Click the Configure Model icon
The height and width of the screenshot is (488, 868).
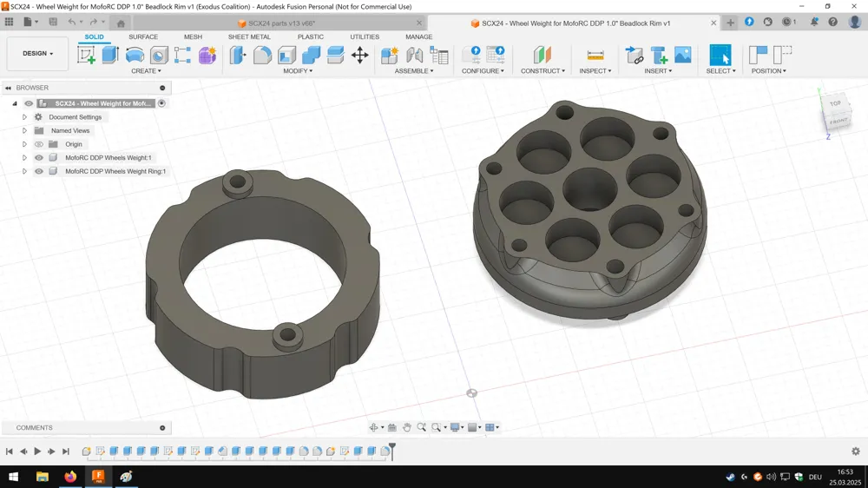[471, 55]
